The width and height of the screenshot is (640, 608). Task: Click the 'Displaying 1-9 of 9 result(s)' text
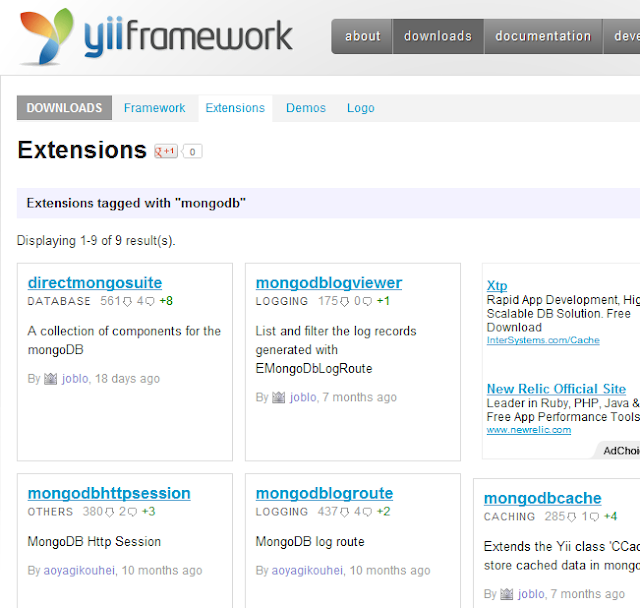(x=96, y=241)
